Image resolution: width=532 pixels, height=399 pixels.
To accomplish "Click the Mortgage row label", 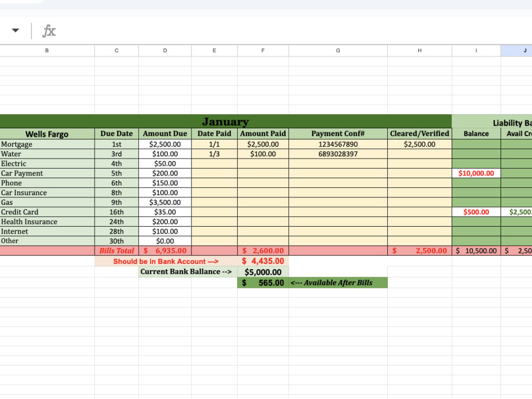I will tap(16, 144).
